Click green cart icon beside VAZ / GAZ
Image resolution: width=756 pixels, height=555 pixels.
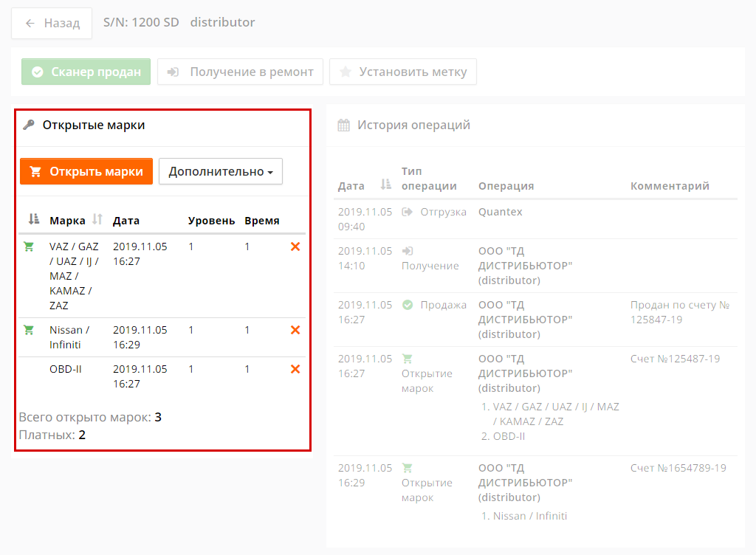pos(29,247)
